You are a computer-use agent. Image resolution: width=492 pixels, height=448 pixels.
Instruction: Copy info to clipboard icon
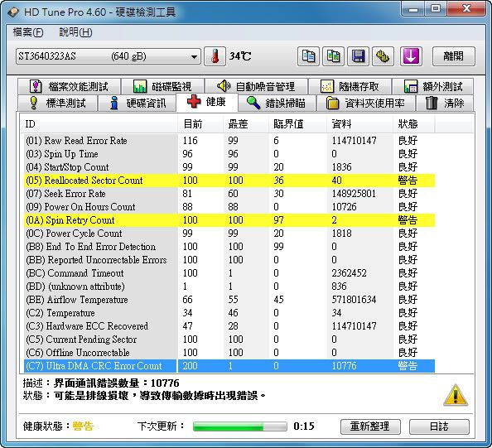click(308, 56)
